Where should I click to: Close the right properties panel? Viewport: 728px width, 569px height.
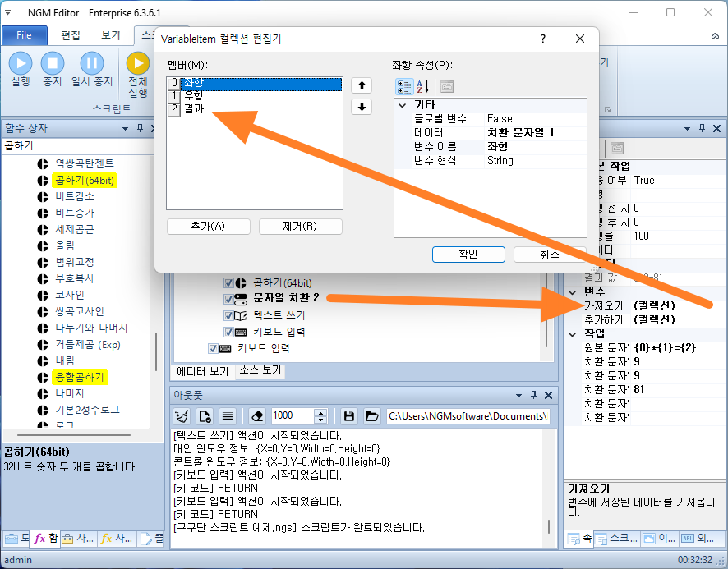click(x=716, y=129)
